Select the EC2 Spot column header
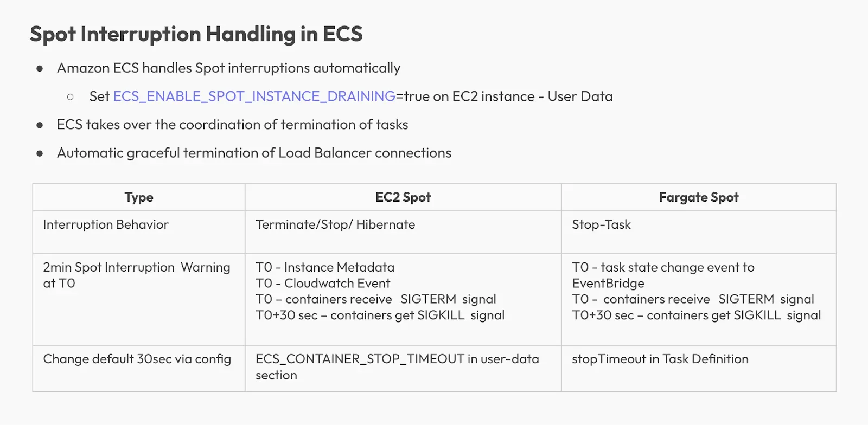The width and height of the screenshot is (868, 425). click(403, 197)
